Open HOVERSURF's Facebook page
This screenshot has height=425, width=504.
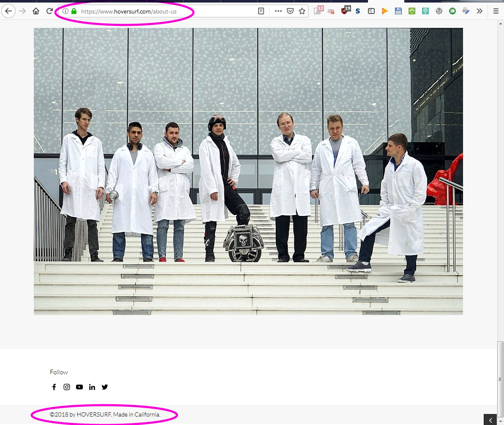tap(54, 387)
